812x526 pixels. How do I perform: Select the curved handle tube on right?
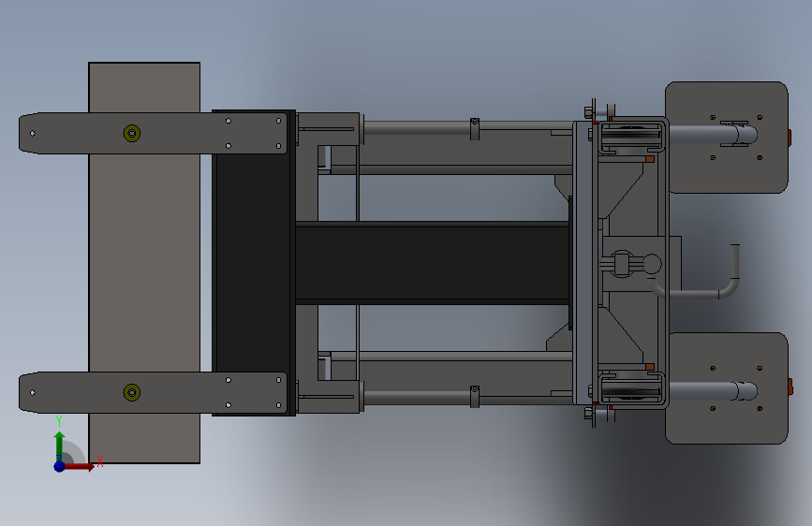[x=697, y=273]
